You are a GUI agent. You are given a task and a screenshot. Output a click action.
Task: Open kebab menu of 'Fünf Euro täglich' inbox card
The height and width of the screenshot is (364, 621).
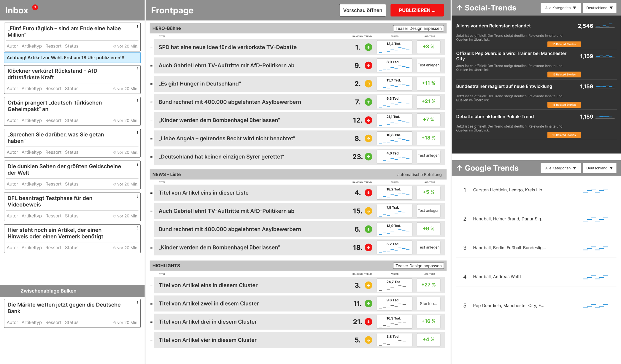coord(137,27)
